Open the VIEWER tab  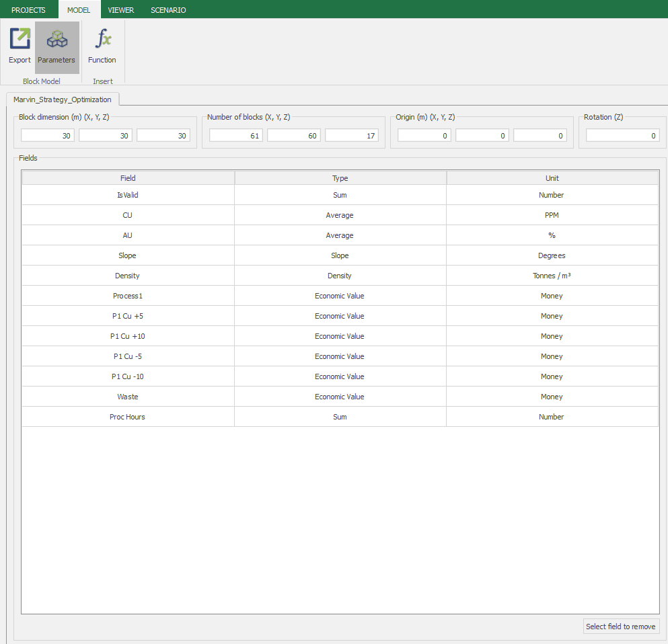(x=121, y=10)
